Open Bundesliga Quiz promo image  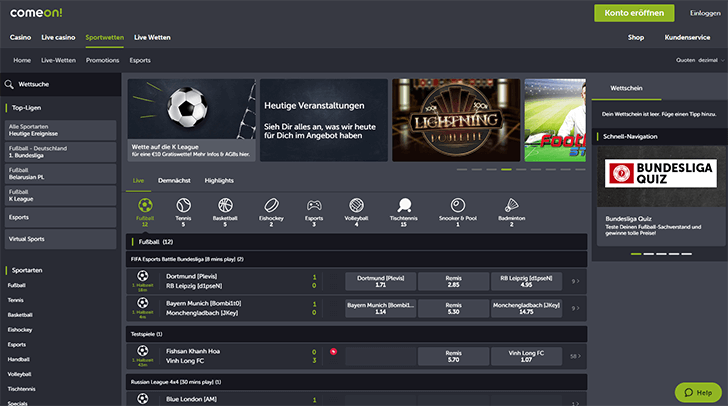pyautogui.click(x=661, y=176)
